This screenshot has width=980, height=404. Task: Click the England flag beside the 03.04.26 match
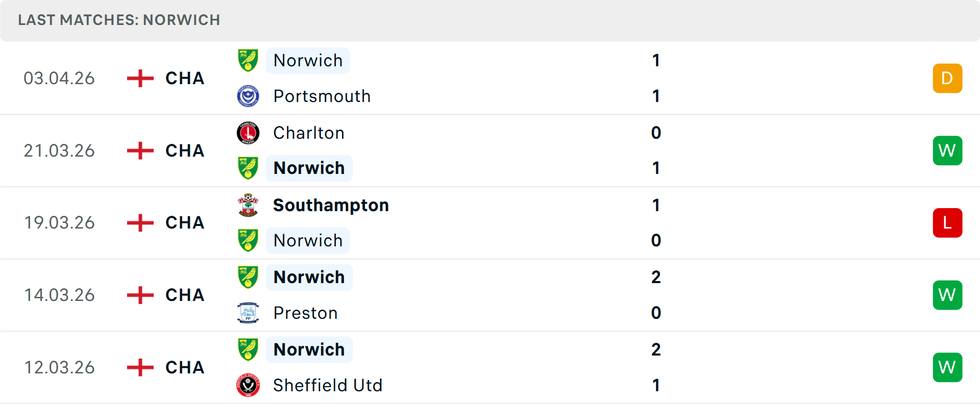[x=139, y=78]
